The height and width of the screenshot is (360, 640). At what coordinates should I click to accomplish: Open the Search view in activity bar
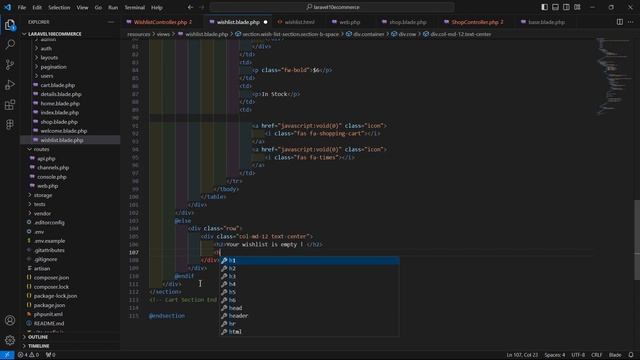coord(10,44)
